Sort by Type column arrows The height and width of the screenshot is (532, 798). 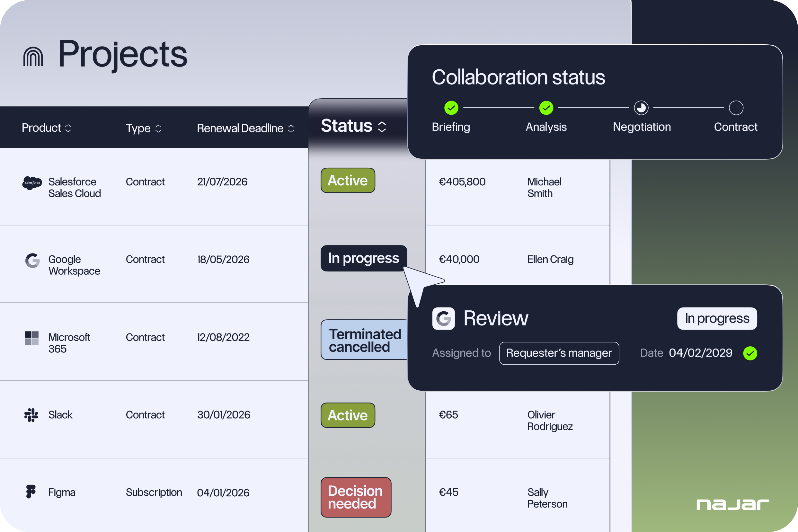(158, 128)
